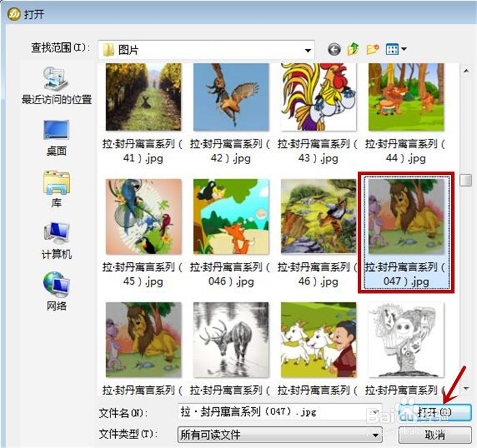477x448 pixels.
Task: Click the scrollbar down arrow
Action: click(x=465, y=388)
